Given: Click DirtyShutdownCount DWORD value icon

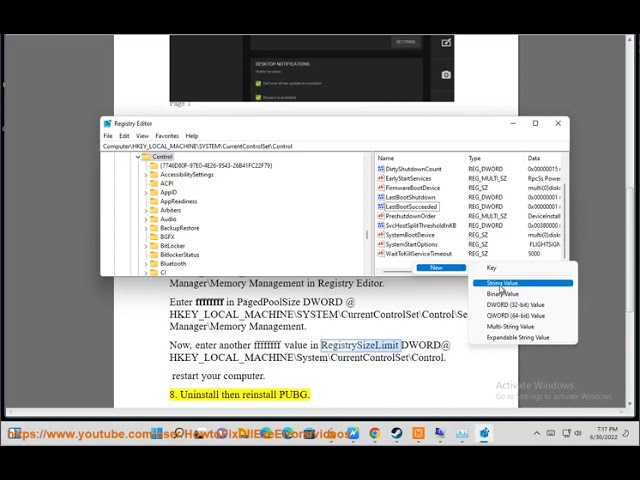Looking at the screenshot, I should click(x=381, y=169).
